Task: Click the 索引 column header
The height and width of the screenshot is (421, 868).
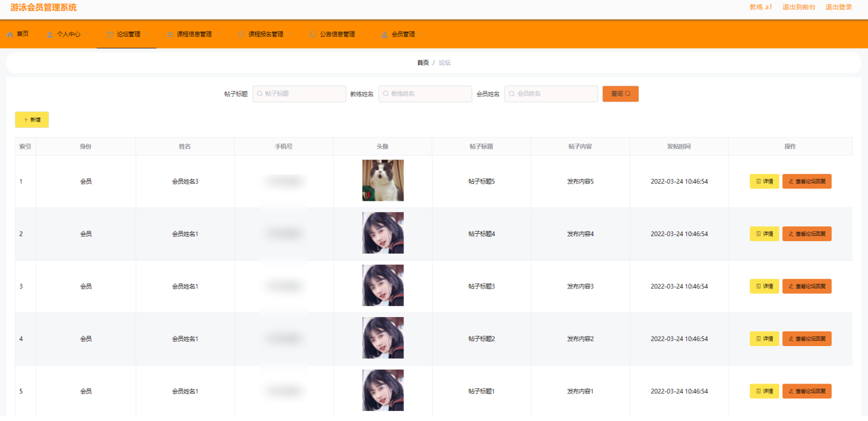Action: pos(25,147)
